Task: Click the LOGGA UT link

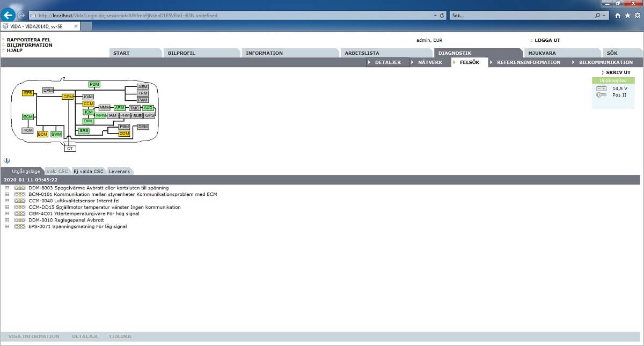Action: click(x=547, y=40)
